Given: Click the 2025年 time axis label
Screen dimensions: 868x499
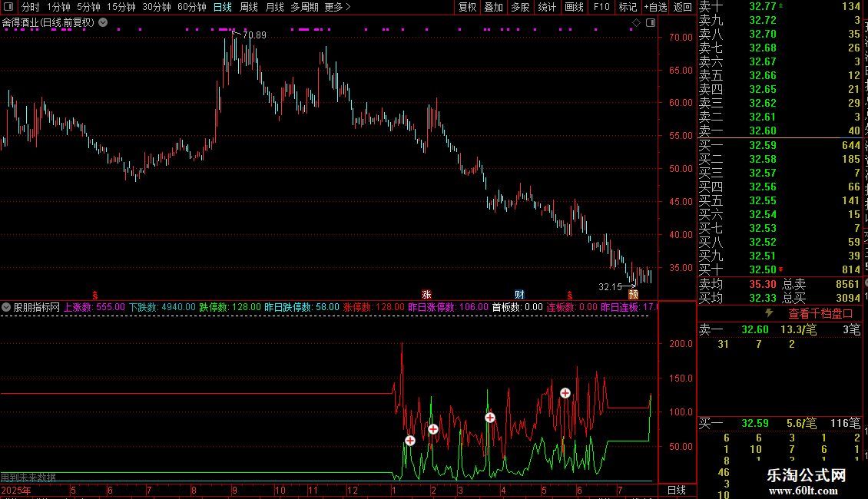Looking at the screenshot, I should point(16,491).
